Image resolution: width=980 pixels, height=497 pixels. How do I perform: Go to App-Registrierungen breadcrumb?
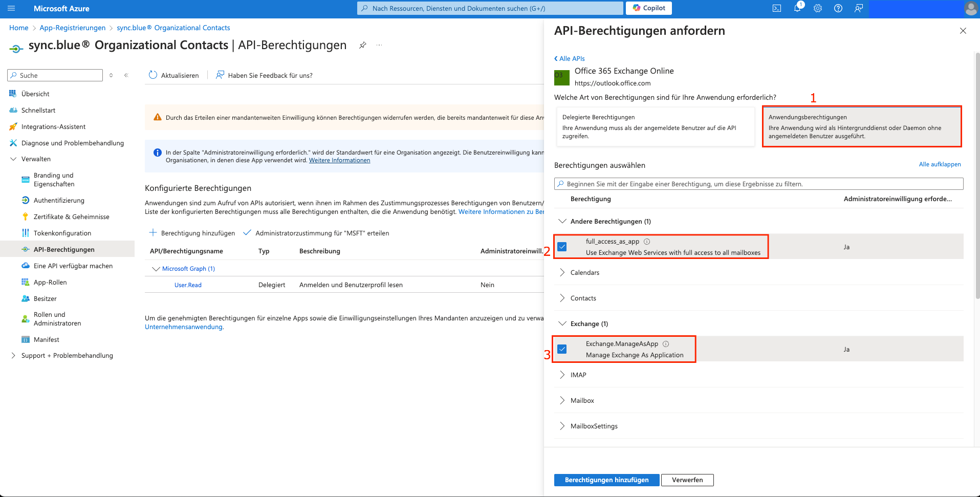[73, 28]
